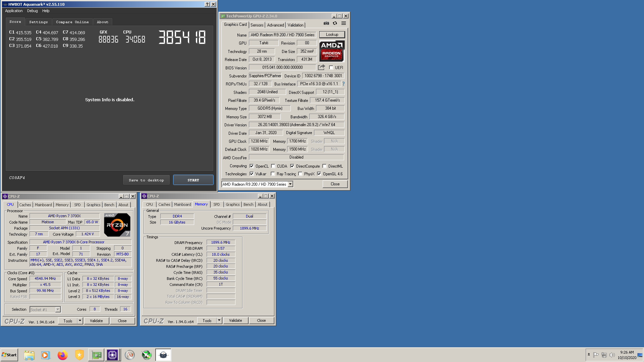
Task: Switch to HWBOT Aquamark via taskbar icon
Action: pyautogui.click(x=163, y=355)
